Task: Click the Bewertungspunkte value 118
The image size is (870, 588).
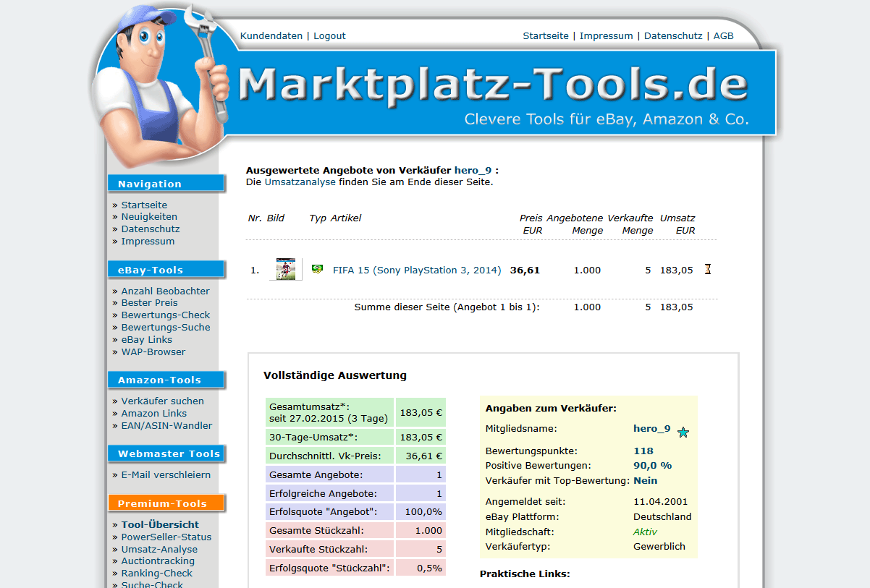Action: point(643,451)
